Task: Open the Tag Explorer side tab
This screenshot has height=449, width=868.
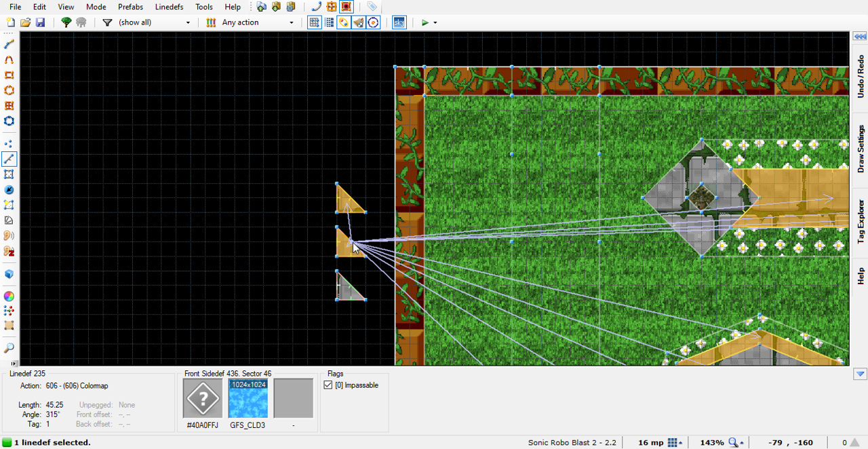Action: tap(861, 222)
